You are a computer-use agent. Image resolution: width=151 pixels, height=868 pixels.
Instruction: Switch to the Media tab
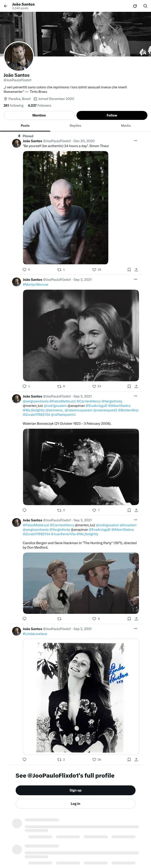pyautogui.click(x=126, y=126)
